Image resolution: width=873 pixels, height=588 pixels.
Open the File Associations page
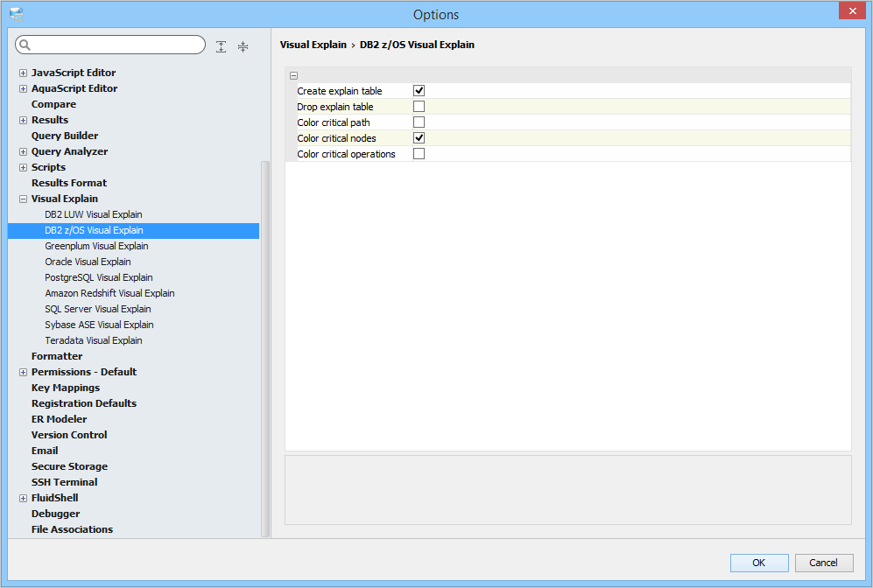point(73,529)
